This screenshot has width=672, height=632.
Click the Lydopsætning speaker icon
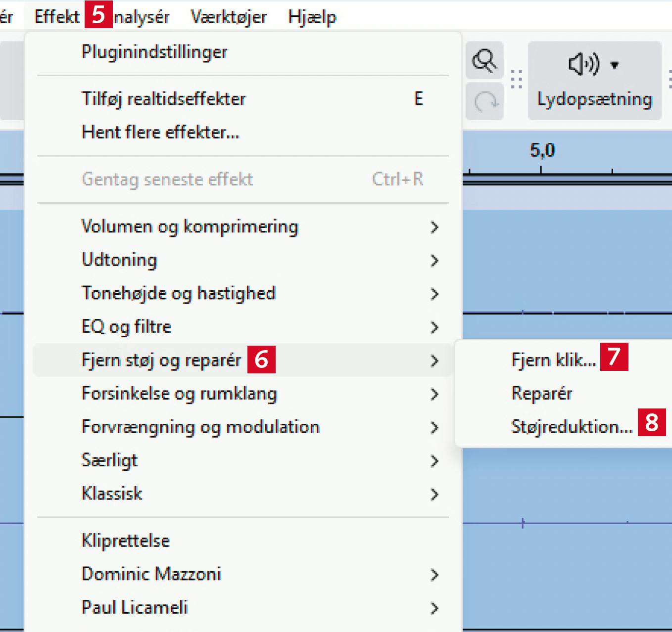(584, 64)
